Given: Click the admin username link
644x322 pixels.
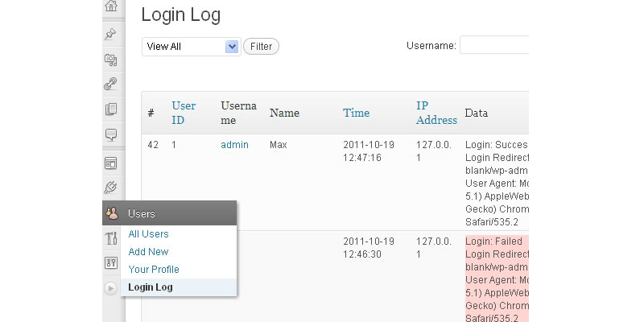Looking at the screenshot, I should click(x=234, y=145).
